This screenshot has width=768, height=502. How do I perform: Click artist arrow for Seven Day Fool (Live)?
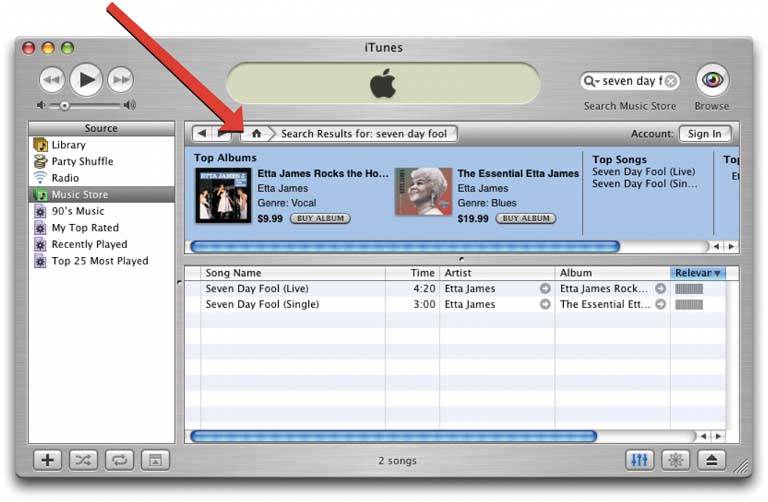click(x=545, y=288)
